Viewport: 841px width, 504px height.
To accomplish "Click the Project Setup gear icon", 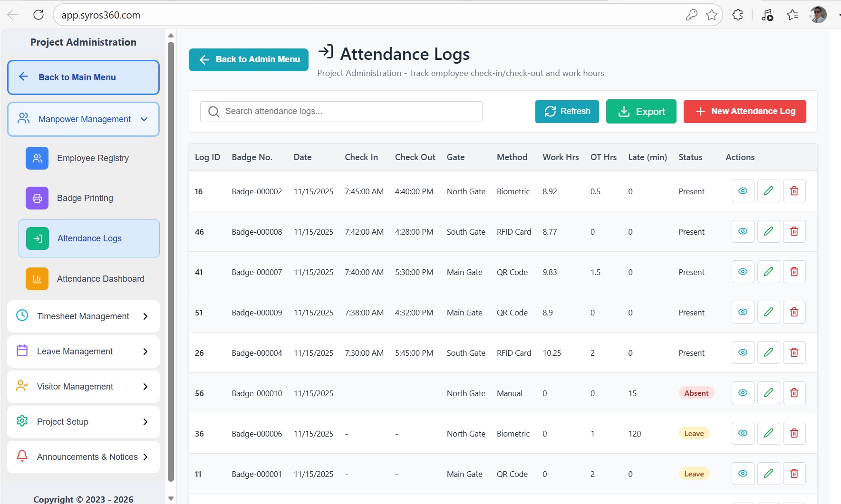I will click(x=22, y=421).
